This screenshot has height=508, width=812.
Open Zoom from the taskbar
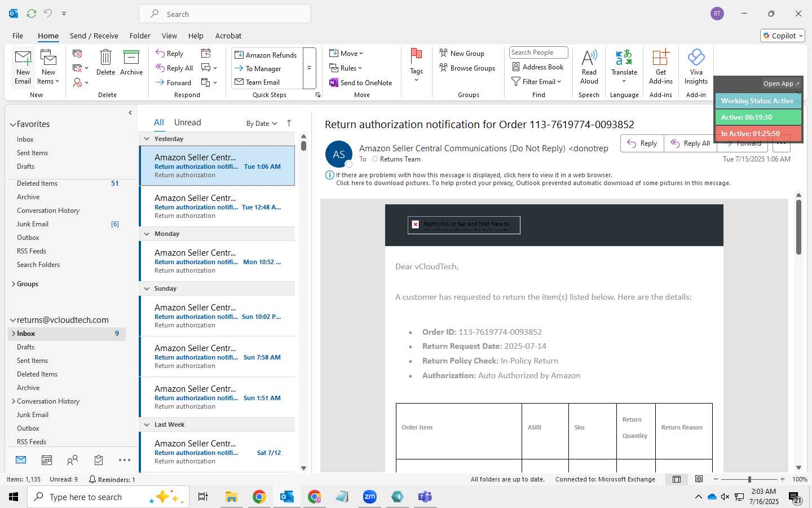(x=370, y=497)
